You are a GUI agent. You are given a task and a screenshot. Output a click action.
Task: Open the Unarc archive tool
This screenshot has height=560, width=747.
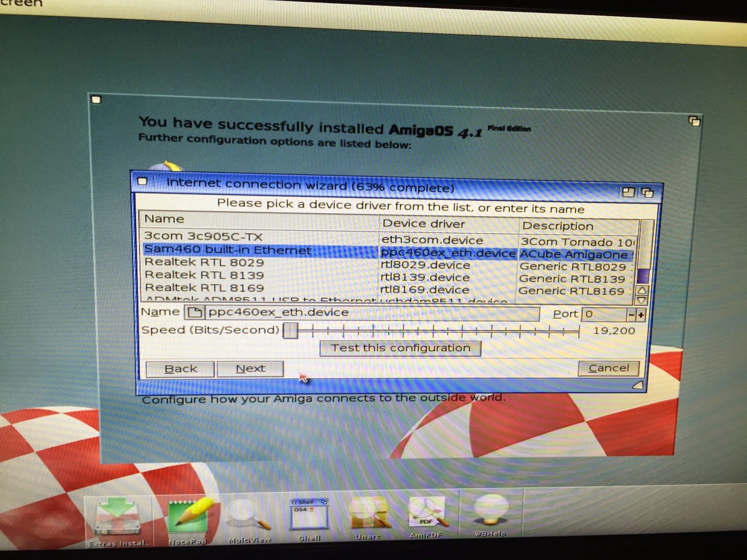pyautogui.click(x=369, y=518)
